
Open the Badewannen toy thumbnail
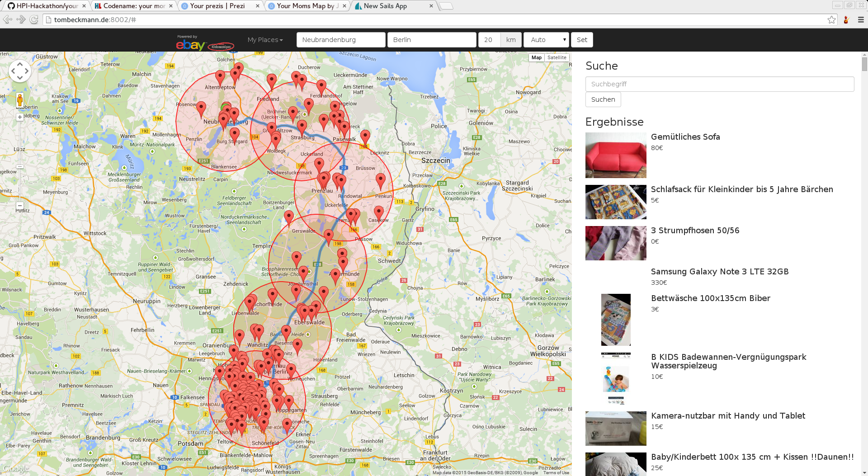pyautogui.click(x=616, y=378)
